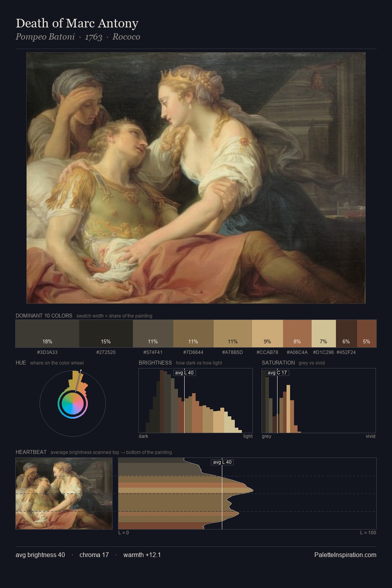
Task: Click the #D1C296 hex code label
Action: [323, 352]
